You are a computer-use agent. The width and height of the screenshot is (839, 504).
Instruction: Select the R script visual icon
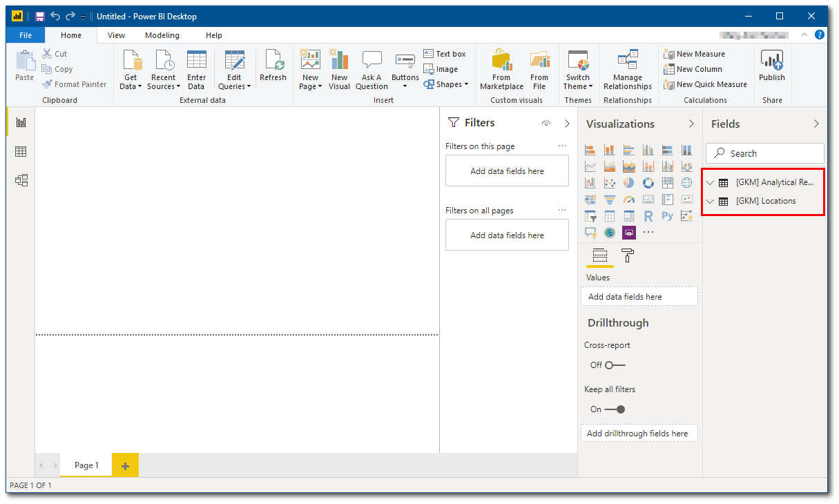[648, 216]
